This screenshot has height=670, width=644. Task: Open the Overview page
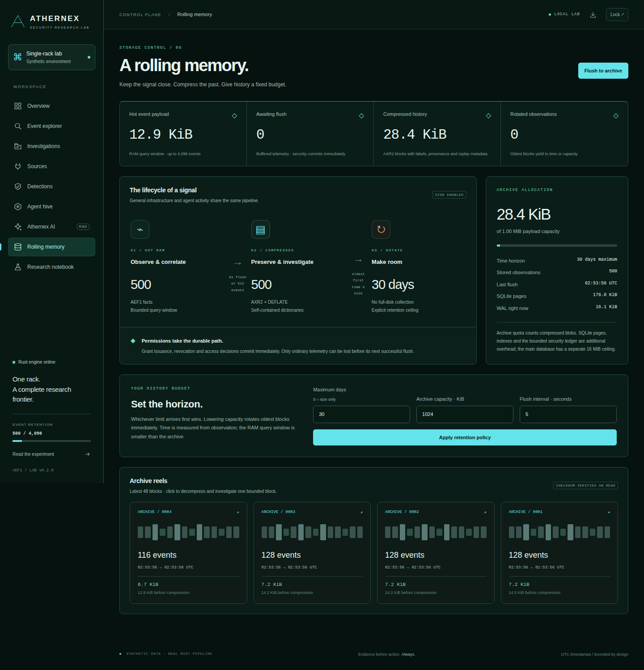pos(51,106)
